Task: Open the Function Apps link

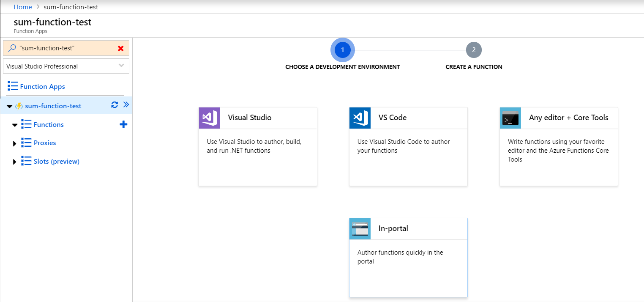Action: click(x=42, y=87)
